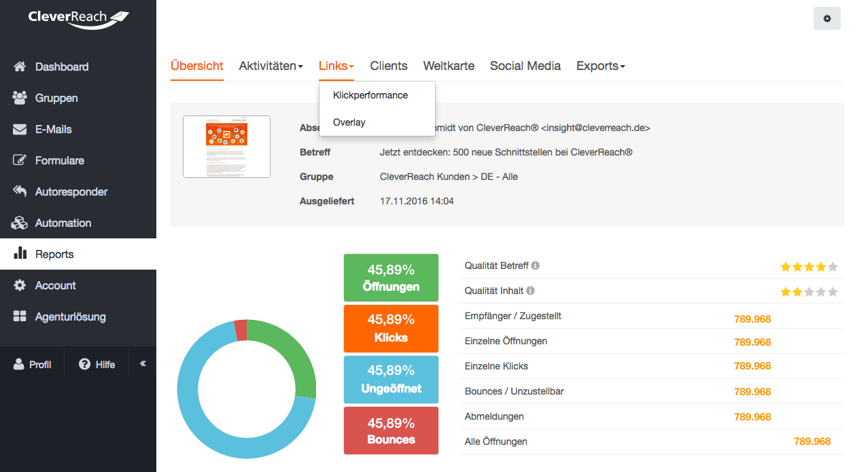Open the settings gear button at top right
Screen dimensions: 868x472
827,18
